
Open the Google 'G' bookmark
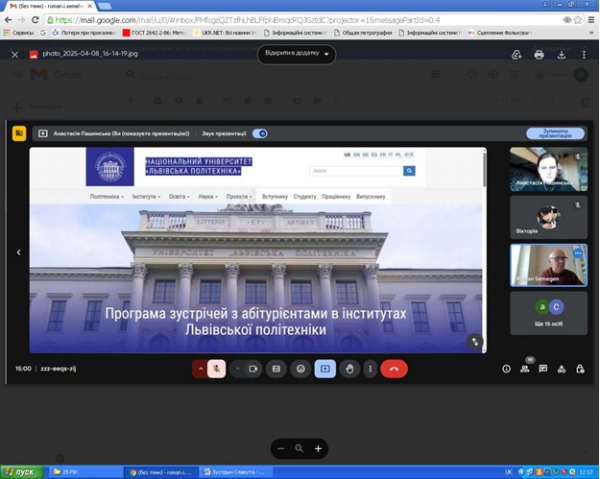click(43, 33)
